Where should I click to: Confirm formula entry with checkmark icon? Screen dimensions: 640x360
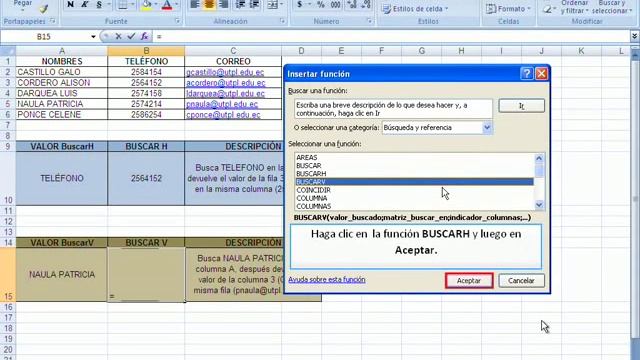pos(131,36)
